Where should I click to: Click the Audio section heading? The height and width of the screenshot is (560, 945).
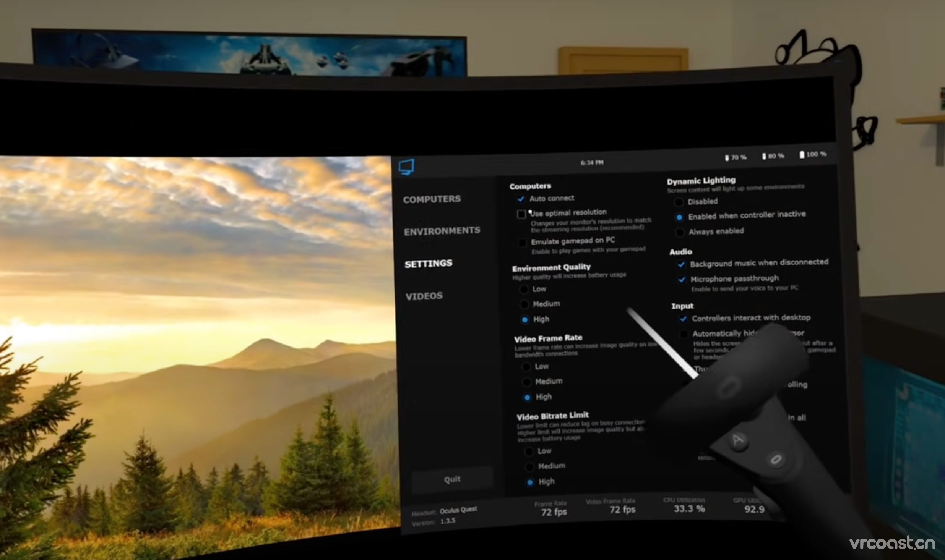click(680, 252)
